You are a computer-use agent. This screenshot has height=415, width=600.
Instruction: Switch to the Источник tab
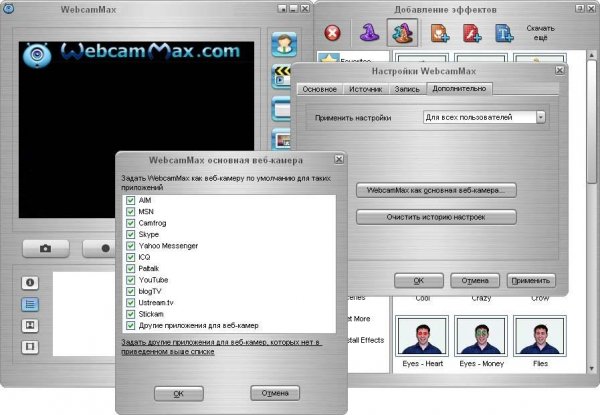pos(365,89)
